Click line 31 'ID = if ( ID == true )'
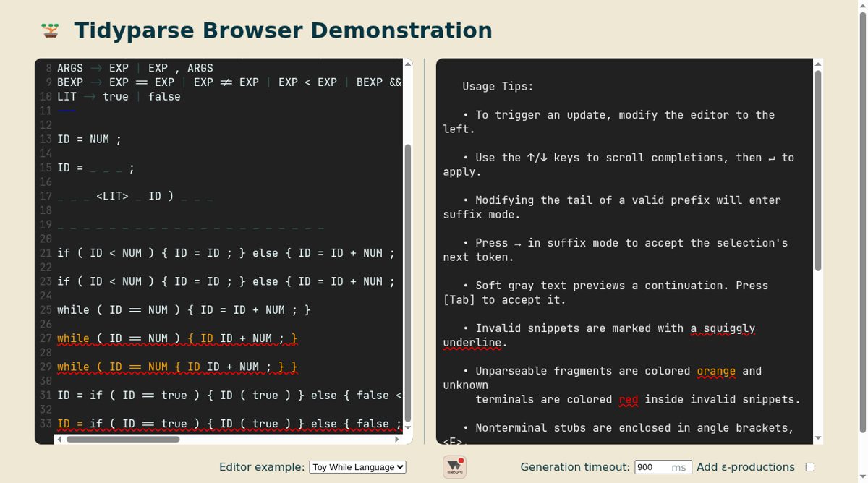Image resolution: width=868 pixels, height=483 pixels. tap(229, 395)
